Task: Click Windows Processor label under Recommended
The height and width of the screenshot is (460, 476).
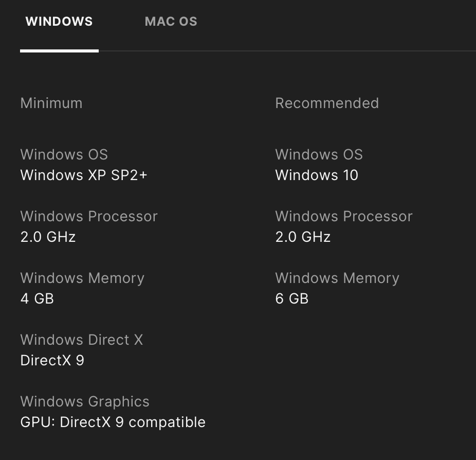Action: tap(344, 216)
